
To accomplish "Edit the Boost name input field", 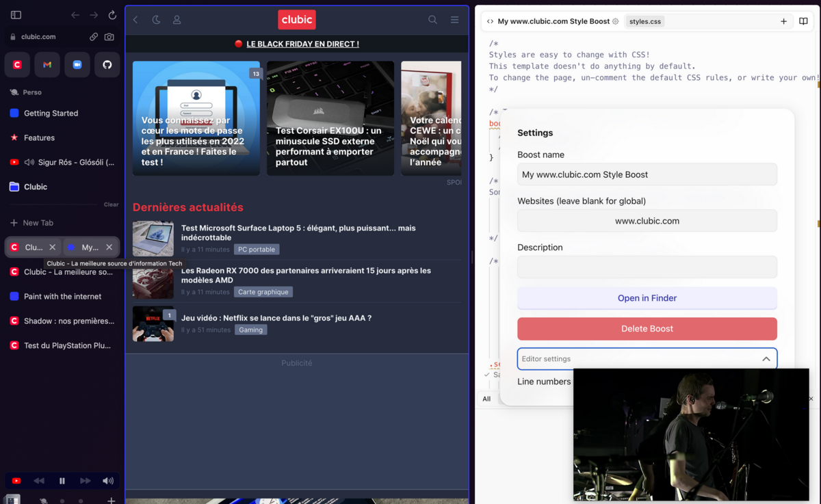I will 647,174.
